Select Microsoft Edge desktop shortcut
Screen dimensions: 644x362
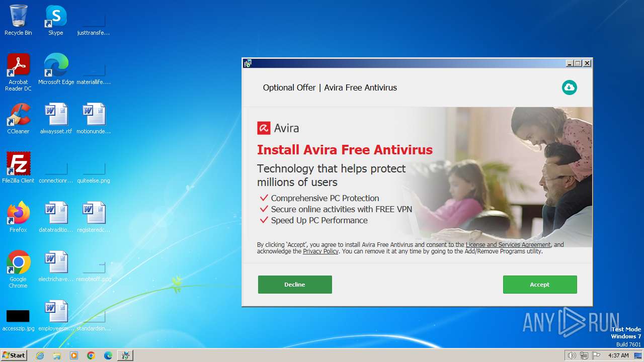pos(56,69)
